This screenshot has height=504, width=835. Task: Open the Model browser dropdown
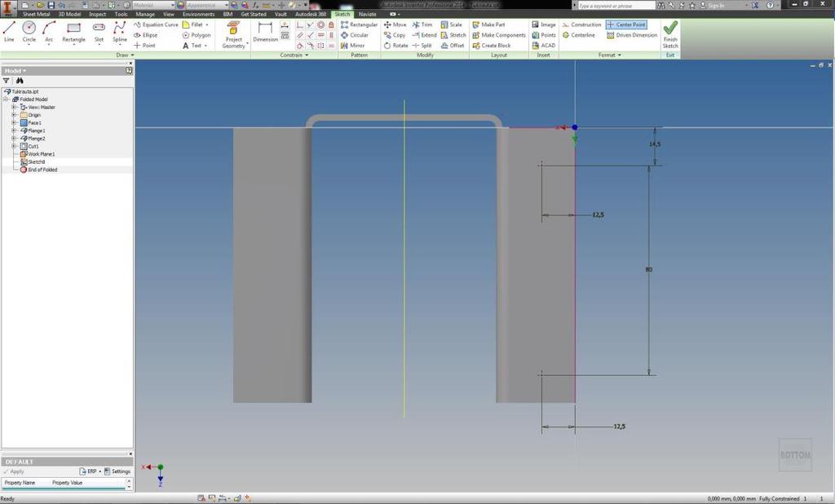tap(15, 70)
